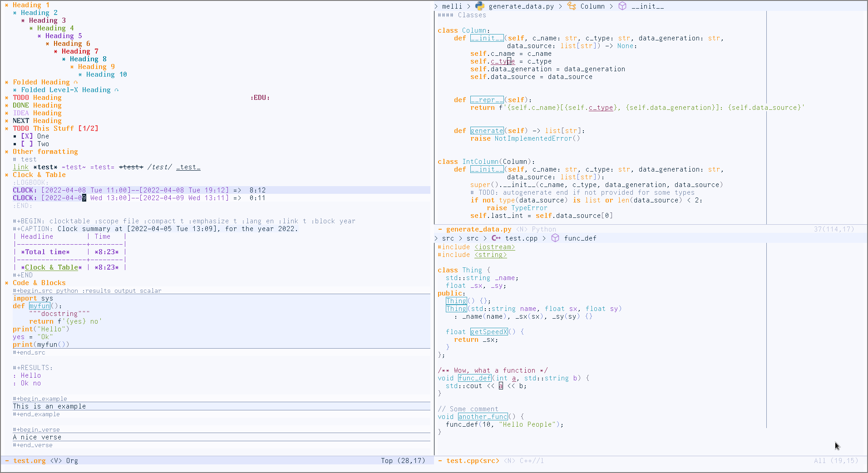Click the melli breadcrumb segment
The height and width of the screenshot is (473, 868).
click(x=452, y=6)
